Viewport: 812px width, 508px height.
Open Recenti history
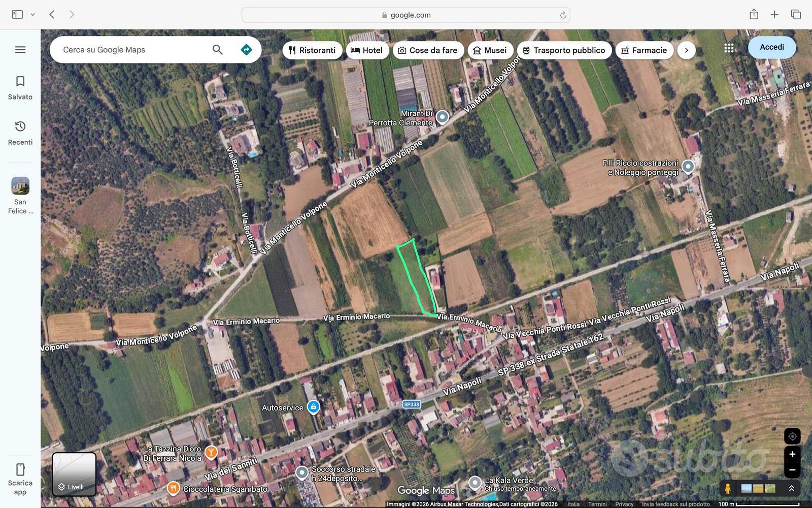pyautogui.click(x=20, y=133)
